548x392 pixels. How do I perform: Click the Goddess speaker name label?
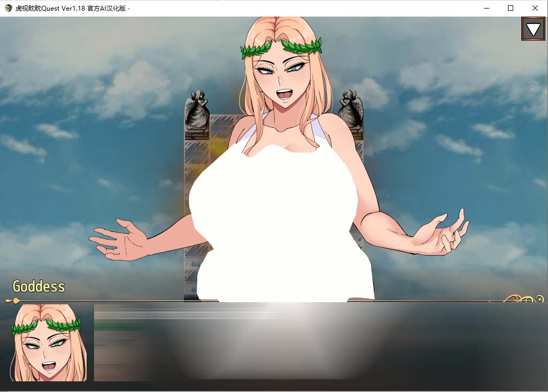[x=38, y=287]
